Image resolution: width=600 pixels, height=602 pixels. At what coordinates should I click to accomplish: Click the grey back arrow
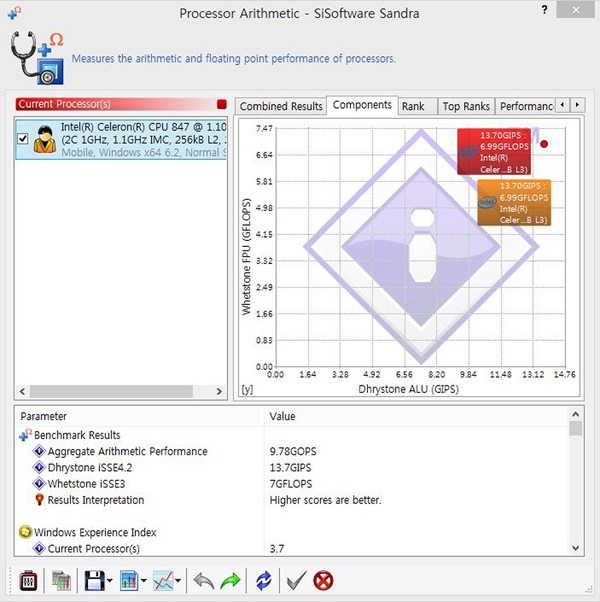pyautogui.click(x=204, y=581)
